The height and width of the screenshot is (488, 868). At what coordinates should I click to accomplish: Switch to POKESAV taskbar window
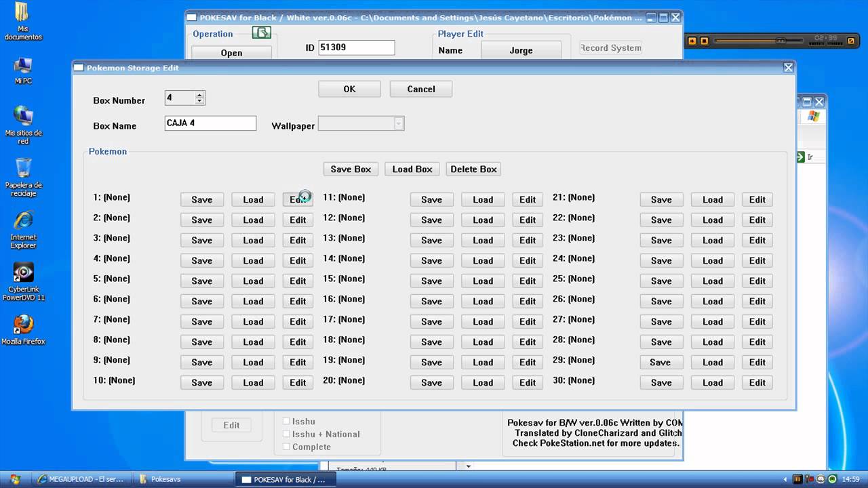click(285, 479)
